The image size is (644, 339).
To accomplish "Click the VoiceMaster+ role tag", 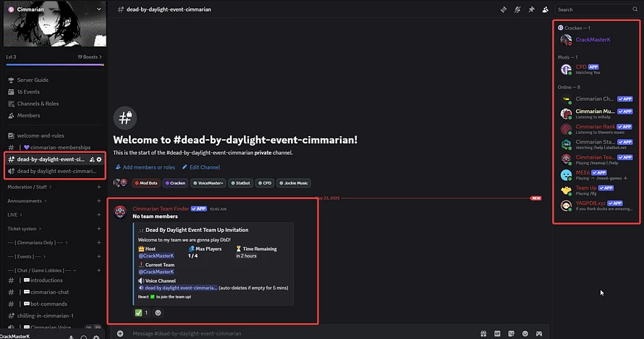I will click(208, 183).
